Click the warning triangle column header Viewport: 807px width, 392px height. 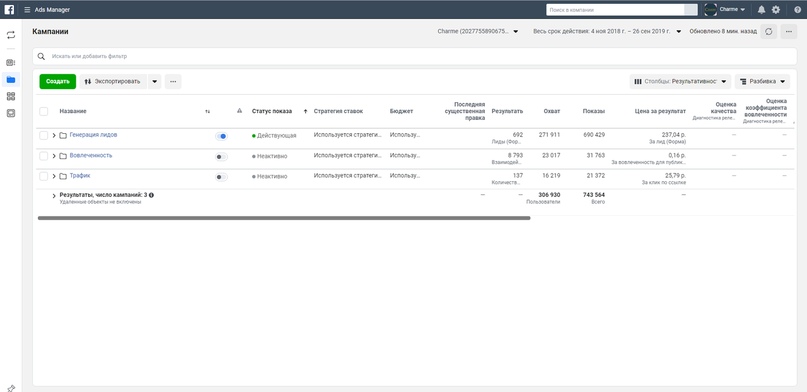[x=239, y=111]
